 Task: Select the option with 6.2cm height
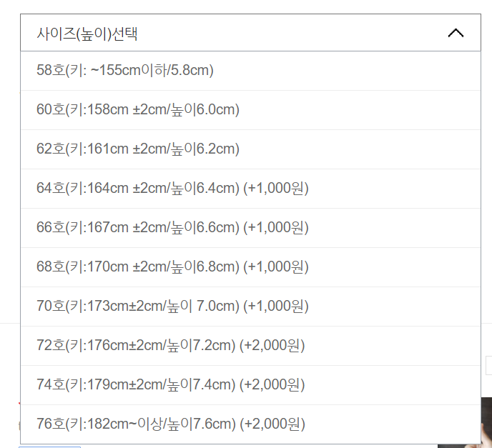(138, 149)
